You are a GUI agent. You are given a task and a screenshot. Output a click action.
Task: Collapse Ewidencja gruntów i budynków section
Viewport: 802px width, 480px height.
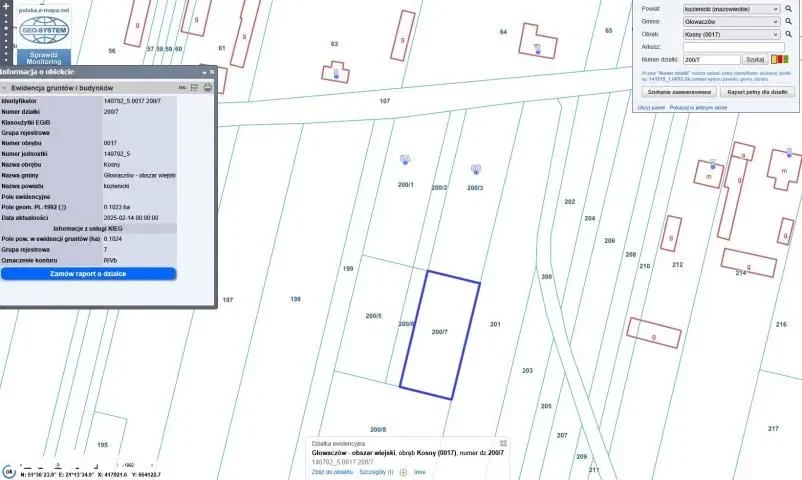point(5,88)
